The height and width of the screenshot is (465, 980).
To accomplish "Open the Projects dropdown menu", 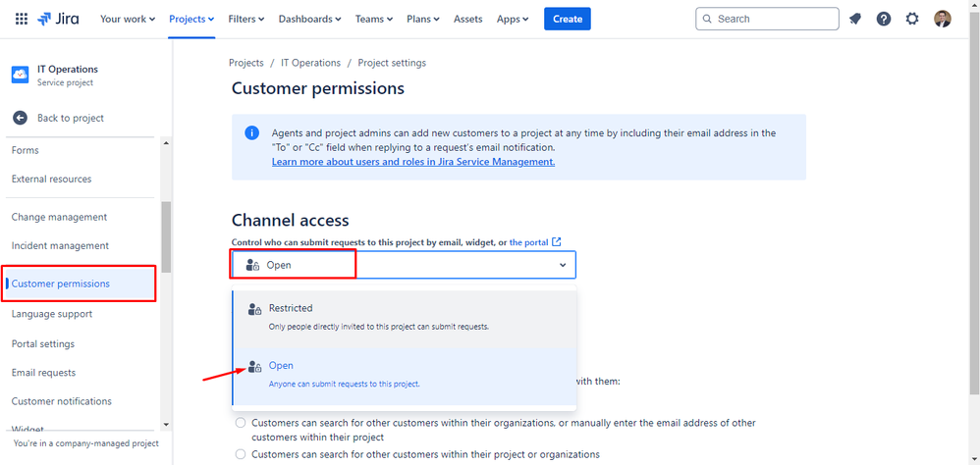I will click(191, 19).
